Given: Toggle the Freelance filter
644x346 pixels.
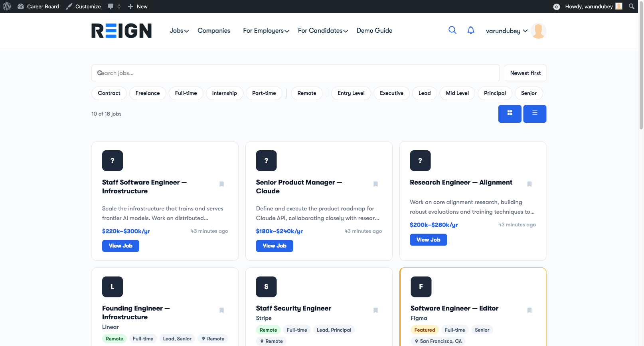Looking at the screenshot, I should pos(148,93).
